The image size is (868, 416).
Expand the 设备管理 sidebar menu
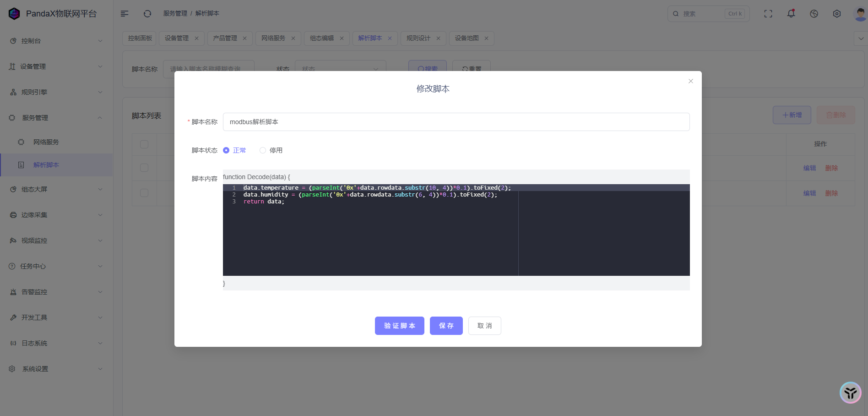(56, 66)
